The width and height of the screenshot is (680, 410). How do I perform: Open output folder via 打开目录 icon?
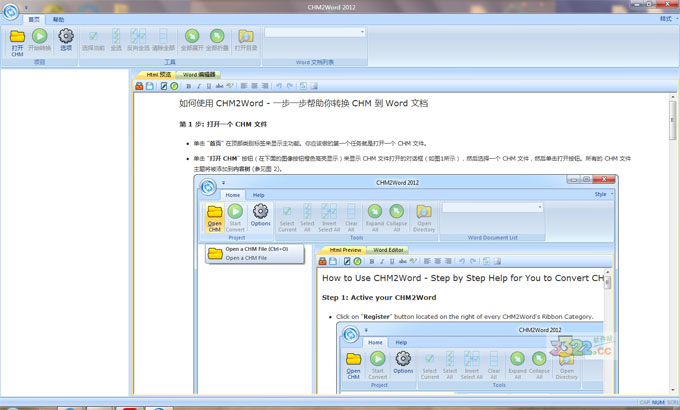[x=246, y=38]
